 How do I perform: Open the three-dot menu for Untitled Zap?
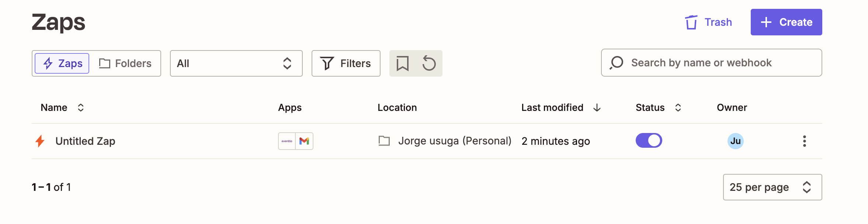[x=804, y=141]
